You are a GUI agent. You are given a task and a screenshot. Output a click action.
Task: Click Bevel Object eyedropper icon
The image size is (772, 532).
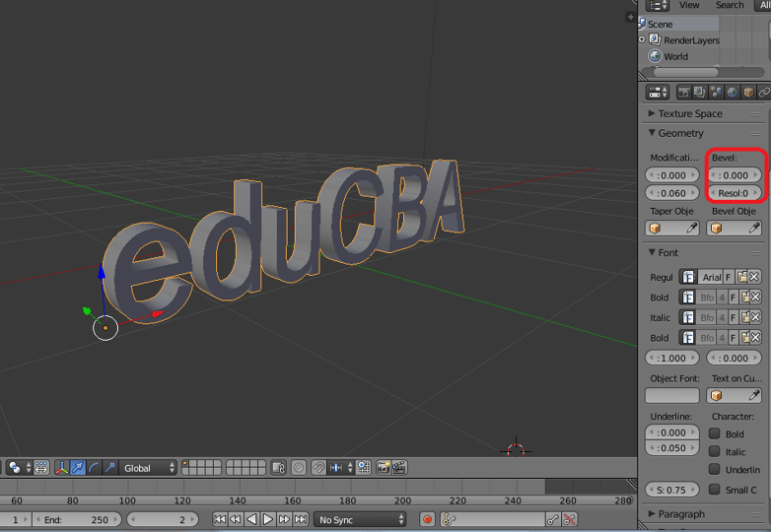[754, 228]
